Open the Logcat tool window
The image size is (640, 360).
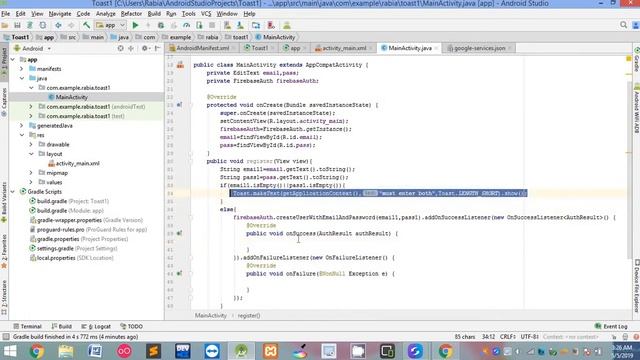click(96, 327)
